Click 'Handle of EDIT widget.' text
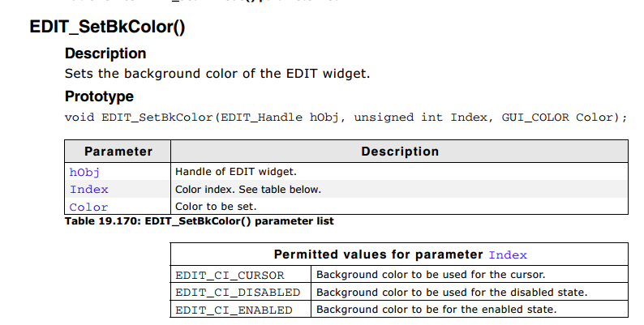This screenshot has height=325, width=644. pos(236,172)
